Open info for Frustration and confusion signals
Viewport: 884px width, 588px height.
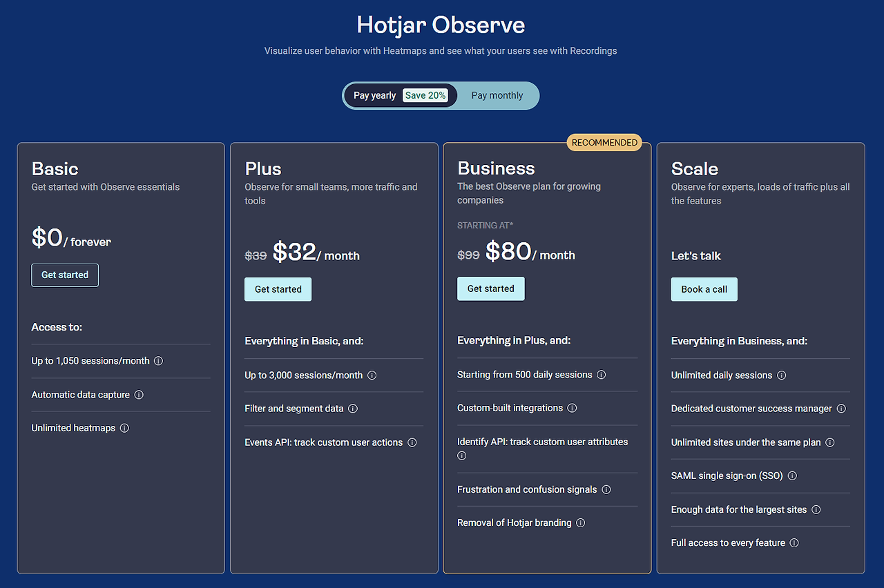coord(606,489)
